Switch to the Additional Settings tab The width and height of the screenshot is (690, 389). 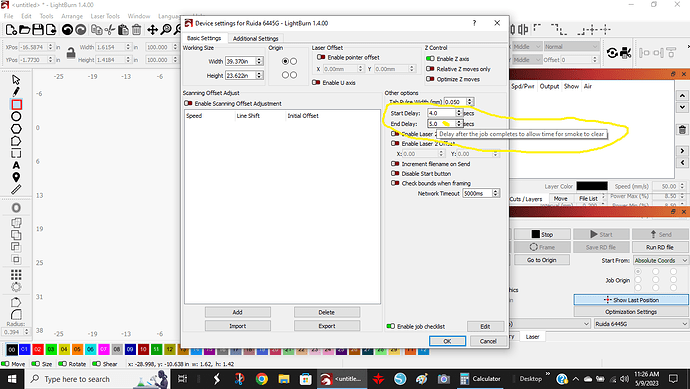(x=256, y=38)
